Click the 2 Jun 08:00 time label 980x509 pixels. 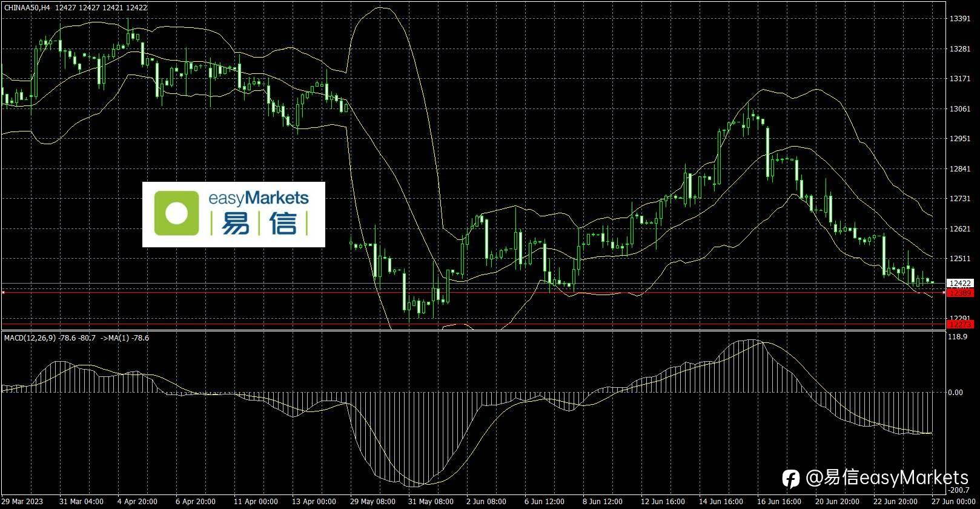(x=486, y=502)
